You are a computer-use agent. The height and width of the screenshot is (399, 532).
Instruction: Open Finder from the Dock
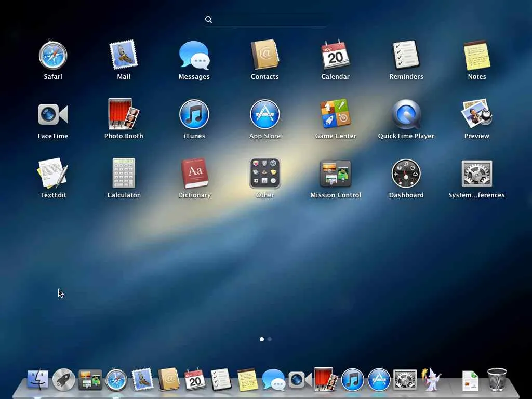(37, 379)
